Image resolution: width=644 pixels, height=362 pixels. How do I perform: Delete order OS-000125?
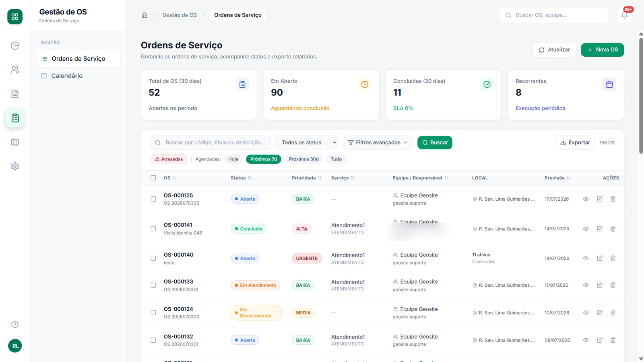(x=613, y=199)
